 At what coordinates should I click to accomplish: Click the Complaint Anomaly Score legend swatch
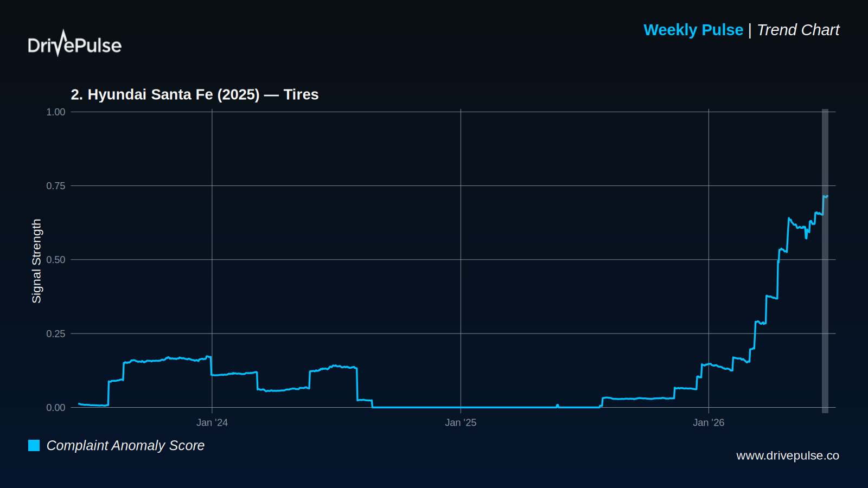coord(34,446)
